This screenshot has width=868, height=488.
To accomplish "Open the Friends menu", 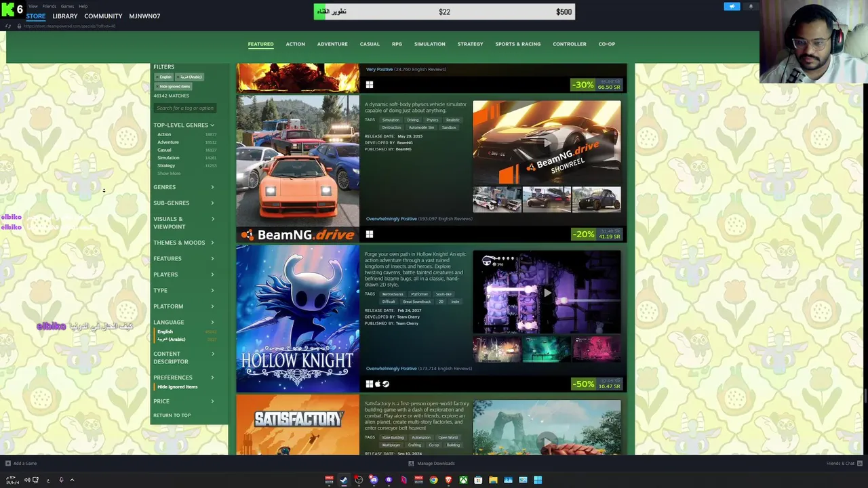I will pyautogui.click(x=49, y=6).
